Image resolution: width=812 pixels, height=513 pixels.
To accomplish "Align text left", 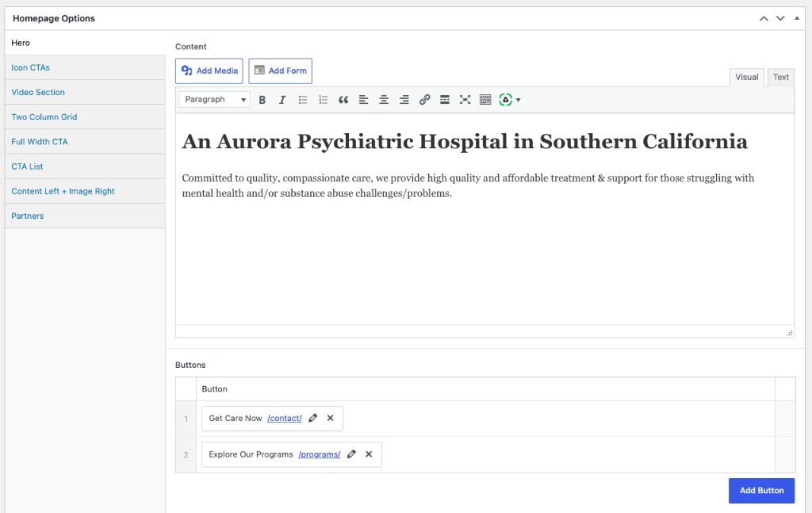I will (x=363, y=100).
